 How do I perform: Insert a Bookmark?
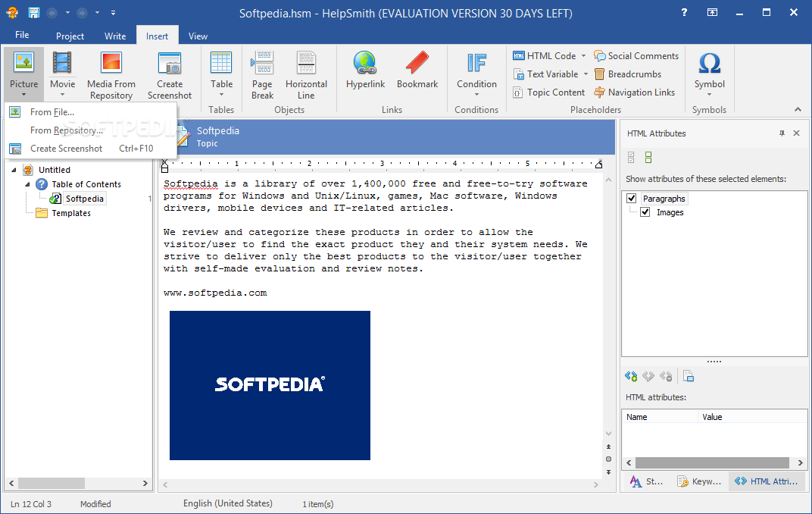point(417,70)
